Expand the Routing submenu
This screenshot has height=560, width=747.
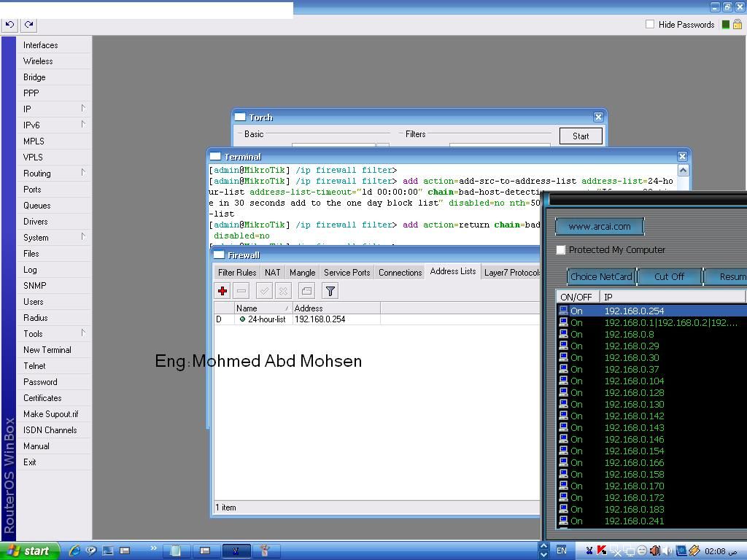tap(54, 174)
